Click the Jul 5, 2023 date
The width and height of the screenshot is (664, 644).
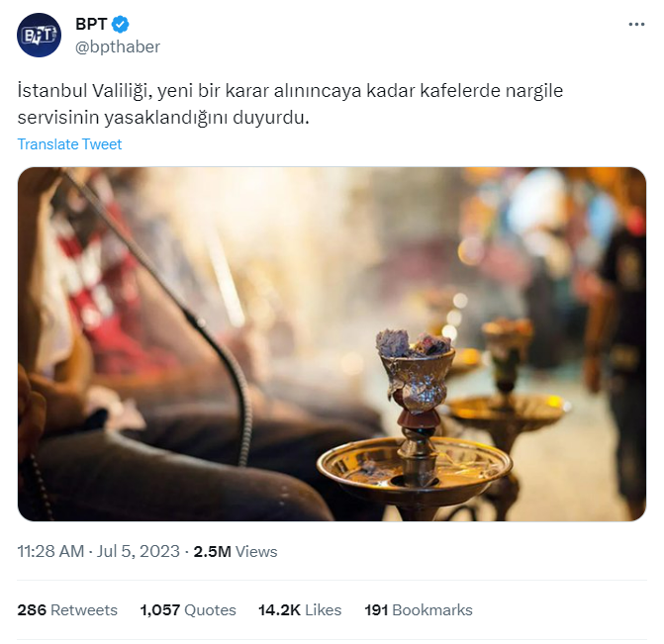[139, 551]
